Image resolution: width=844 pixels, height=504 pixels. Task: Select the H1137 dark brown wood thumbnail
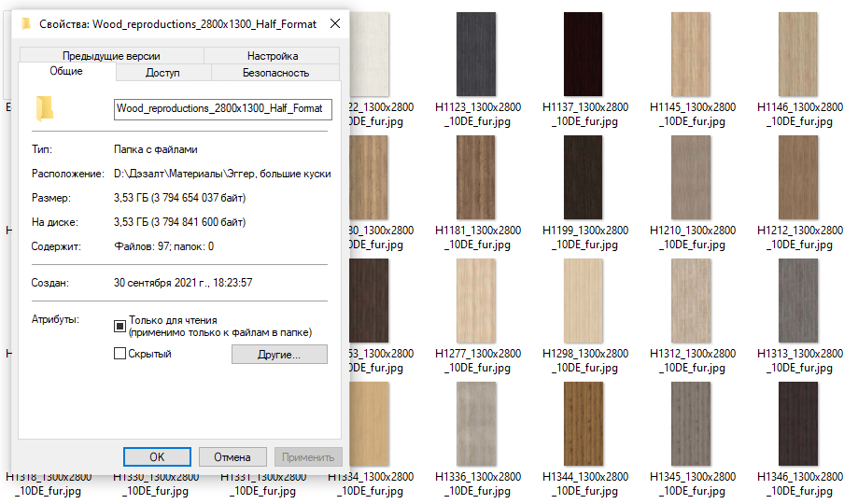[x=584, y=53]
